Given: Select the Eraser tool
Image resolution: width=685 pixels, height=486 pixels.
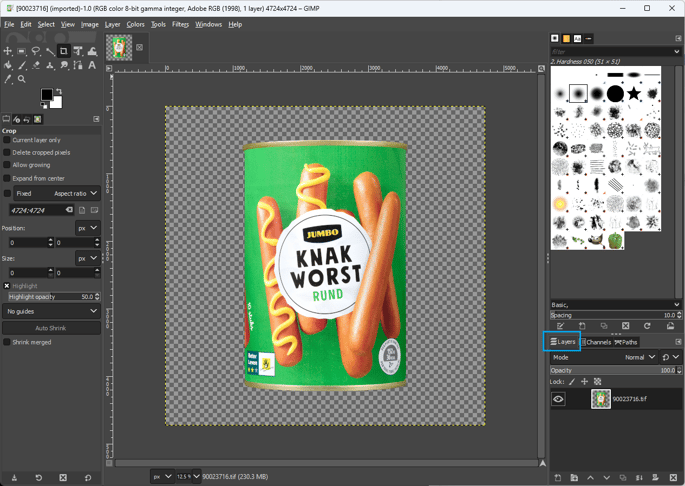Looking at the screenshot, I should pyautogui.click(x=36, y=66).
